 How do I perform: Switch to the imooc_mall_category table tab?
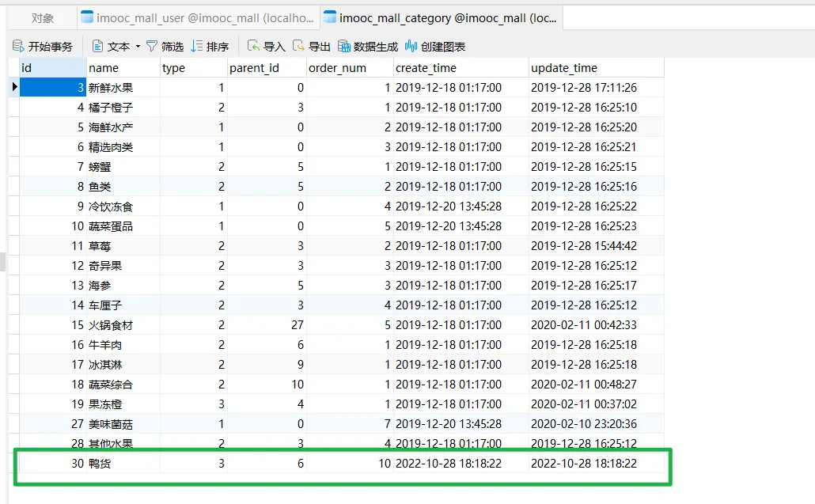(x=442, y=18)
